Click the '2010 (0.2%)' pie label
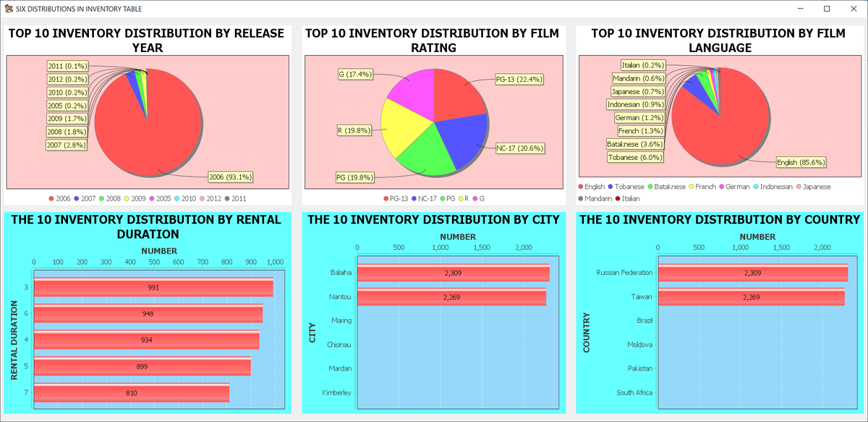Image resolution: width=868 pixels, height=422 pixels. pyautogui.click(x=67, y=93)
